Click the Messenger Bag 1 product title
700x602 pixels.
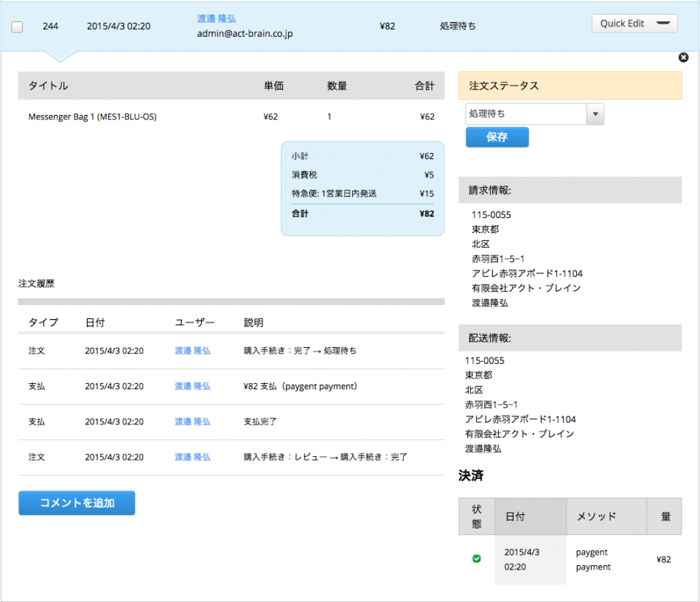pyautogui.click(x=96, y=116)
